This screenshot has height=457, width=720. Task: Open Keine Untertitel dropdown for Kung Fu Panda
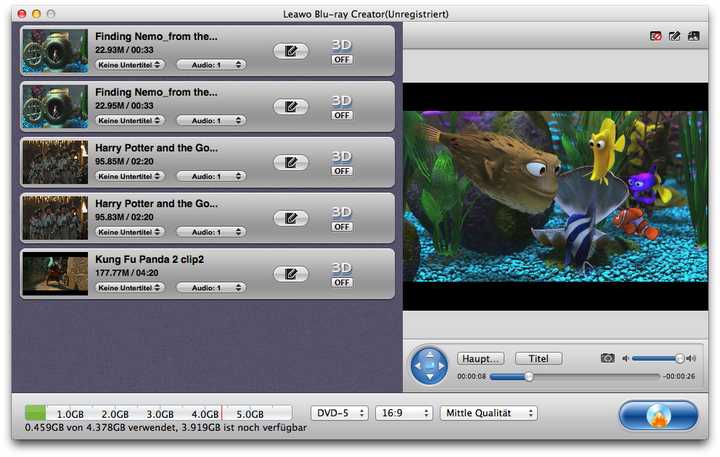(x=130, y=287)
